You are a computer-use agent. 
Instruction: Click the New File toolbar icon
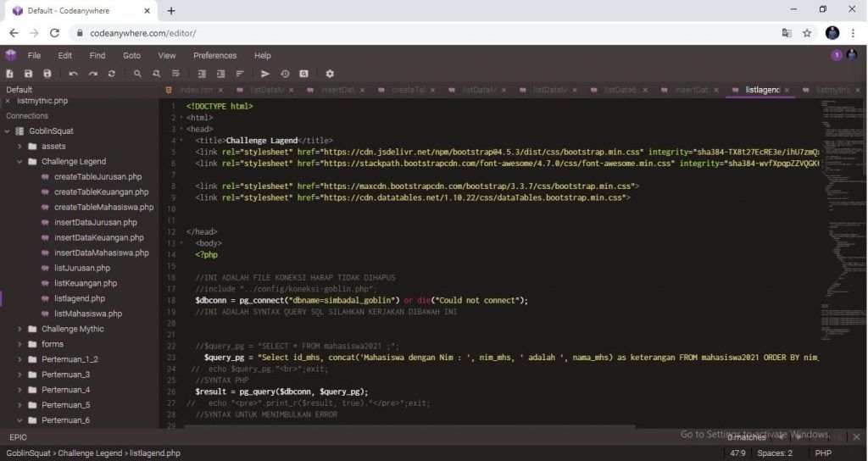pyautogui.click(x=10, y=74)
